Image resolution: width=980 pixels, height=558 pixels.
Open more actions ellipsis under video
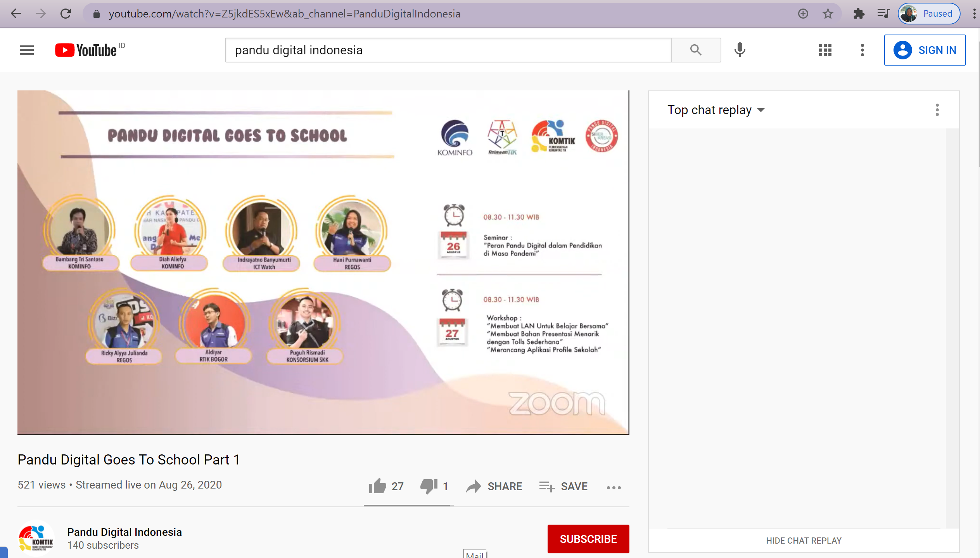tap(614, 487)
